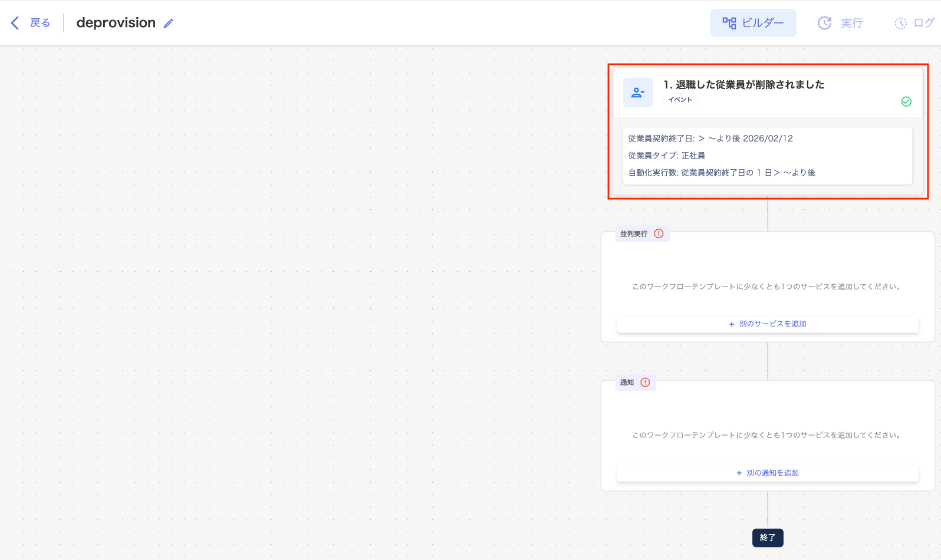Add a service via 別のサービスを追加
This screenshot has height=560, width=941.
[768, 324]
